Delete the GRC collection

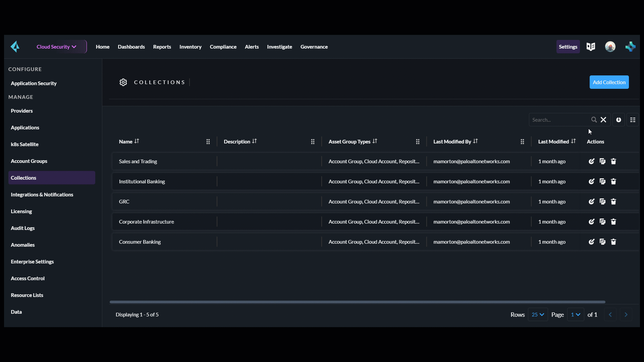(x=613, y=201)
